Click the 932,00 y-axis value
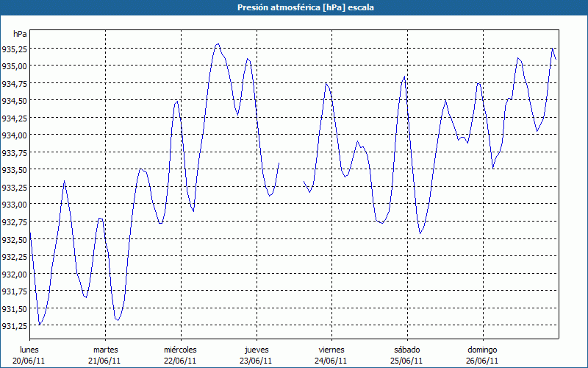The height and width of the screenshot is (368, 588). click(x=15, y=274)
